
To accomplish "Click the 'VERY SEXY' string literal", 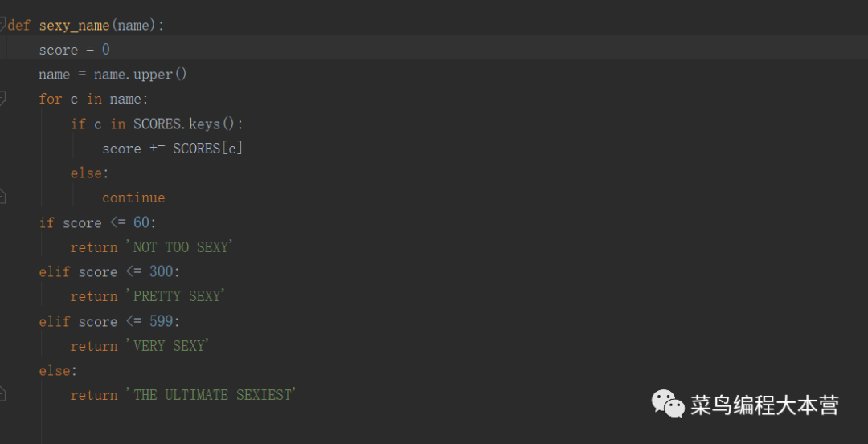I will [x=168, y=346].
